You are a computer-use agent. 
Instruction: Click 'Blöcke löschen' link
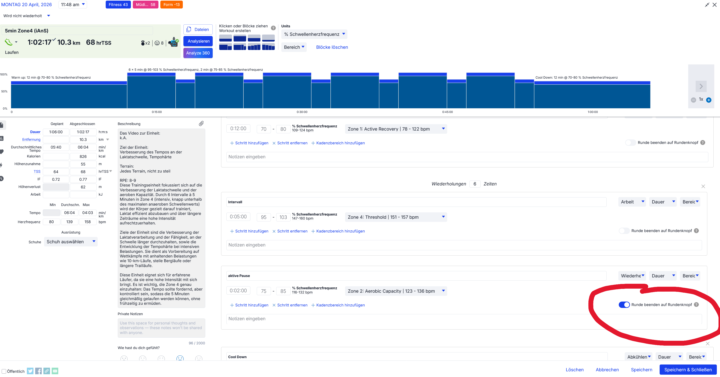tap(332, 47)
